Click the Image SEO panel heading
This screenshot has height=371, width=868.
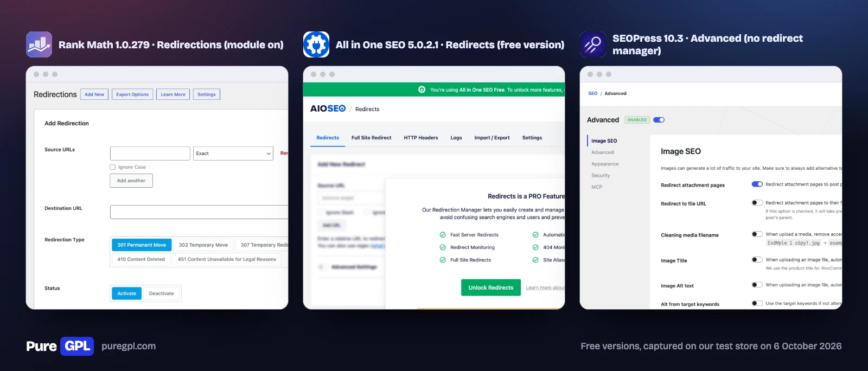[681, 151]
